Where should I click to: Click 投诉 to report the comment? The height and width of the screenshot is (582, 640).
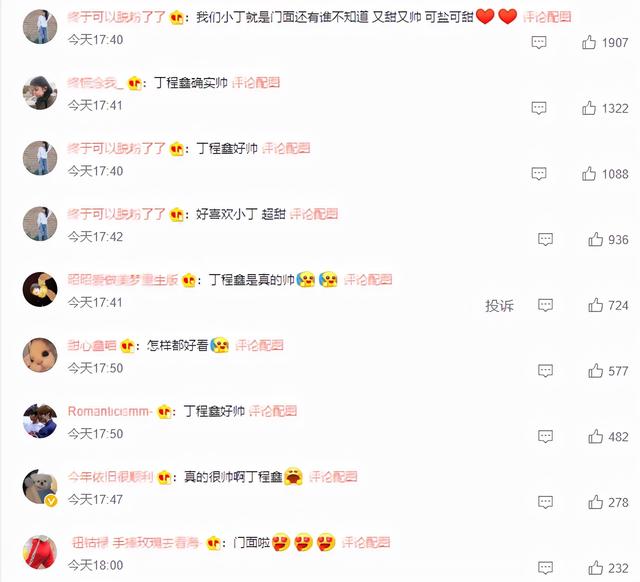[499, 305]
